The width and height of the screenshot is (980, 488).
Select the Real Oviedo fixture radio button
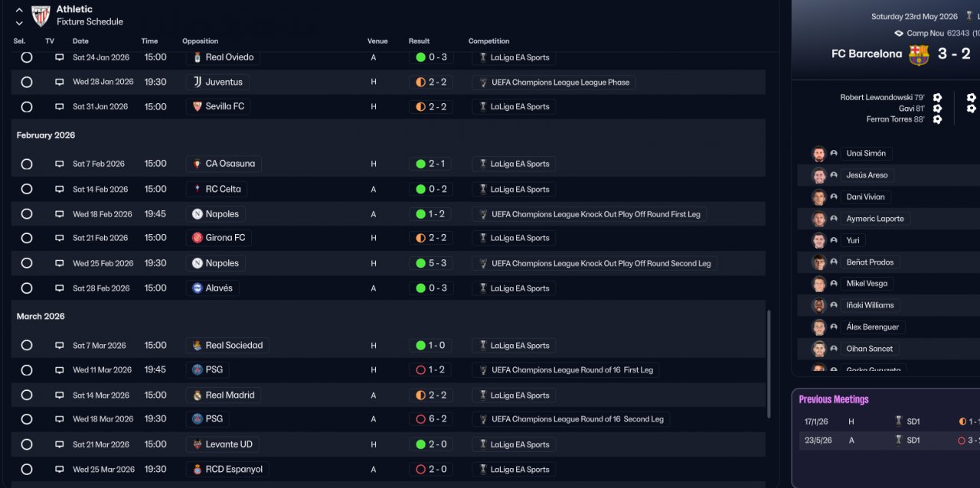[27, 57]
